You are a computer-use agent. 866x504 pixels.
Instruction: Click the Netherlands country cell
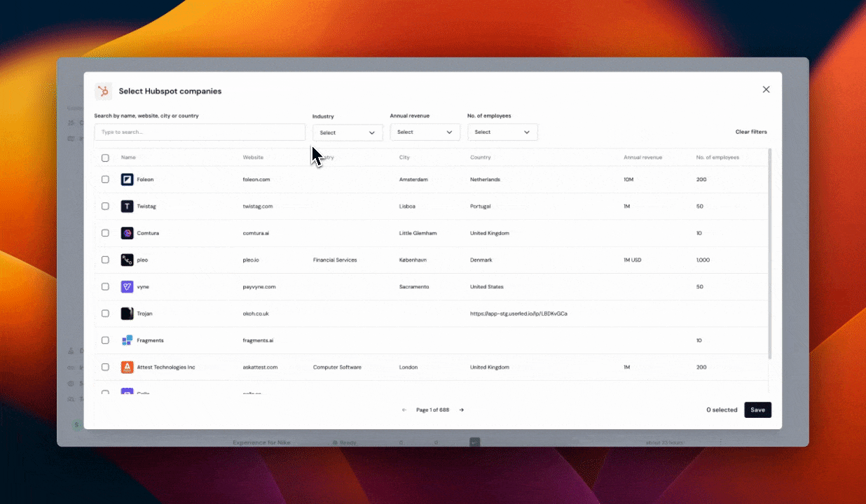pyautogui.click(x=485, y=180)
